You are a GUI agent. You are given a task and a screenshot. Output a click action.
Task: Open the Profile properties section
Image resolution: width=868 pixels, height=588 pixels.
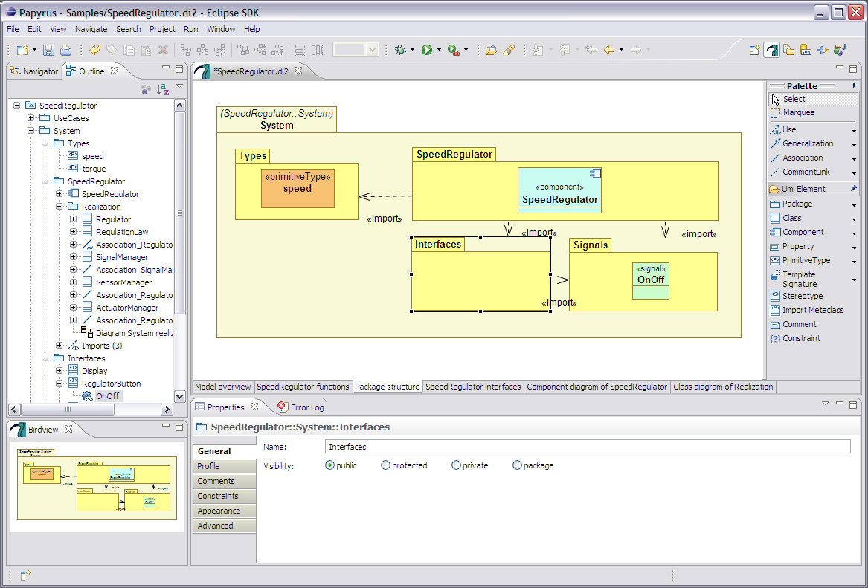(x=224, y=466)
